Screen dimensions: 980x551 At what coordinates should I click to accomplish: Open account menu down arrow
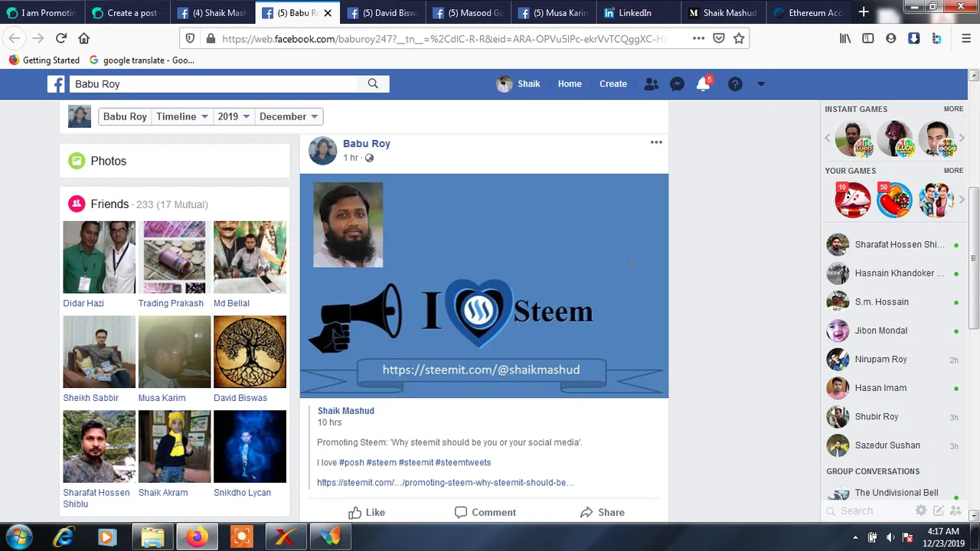pyautogui.click(x=761, y=84)
